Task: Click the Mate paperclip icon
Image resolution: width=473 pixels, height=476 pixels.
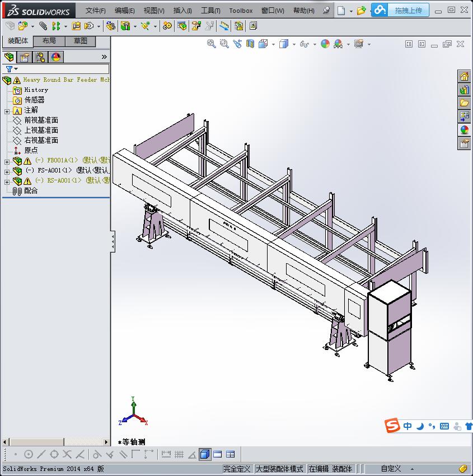Action: tap(43, 26)
